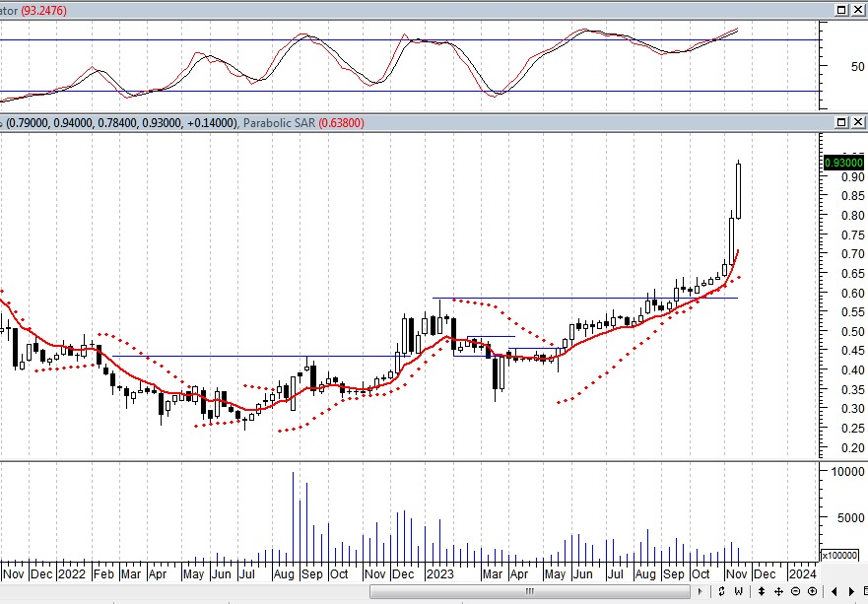Click the Parabolic SAR label

click(x=285, y=123)
